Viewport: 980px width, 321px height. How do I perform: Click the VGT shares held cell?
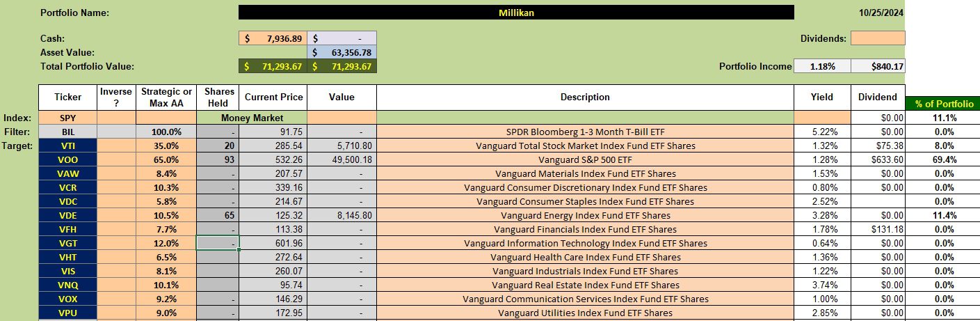(218, 243)
